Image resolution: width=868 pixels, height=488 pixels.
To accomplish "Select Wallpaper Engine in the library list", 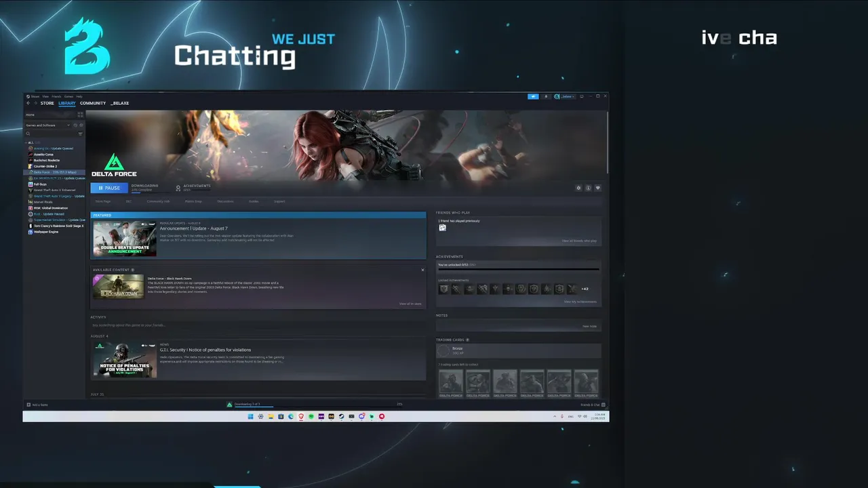I will 54,232.
